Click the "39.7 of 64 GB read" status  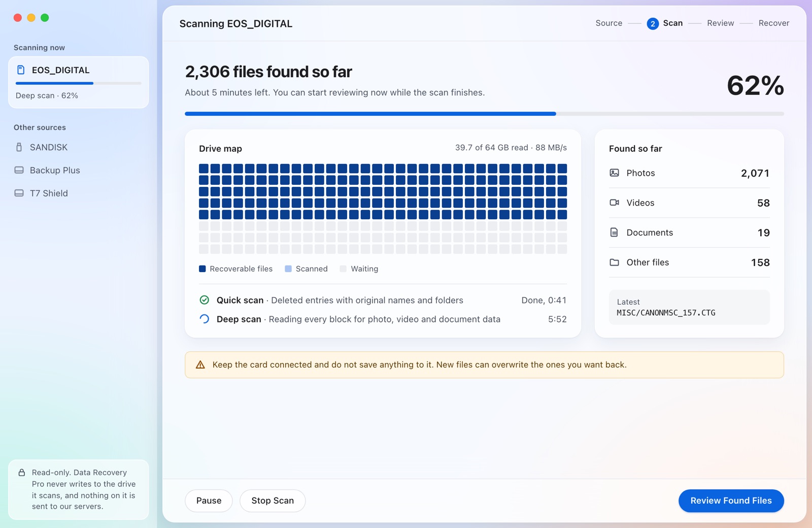491,148
